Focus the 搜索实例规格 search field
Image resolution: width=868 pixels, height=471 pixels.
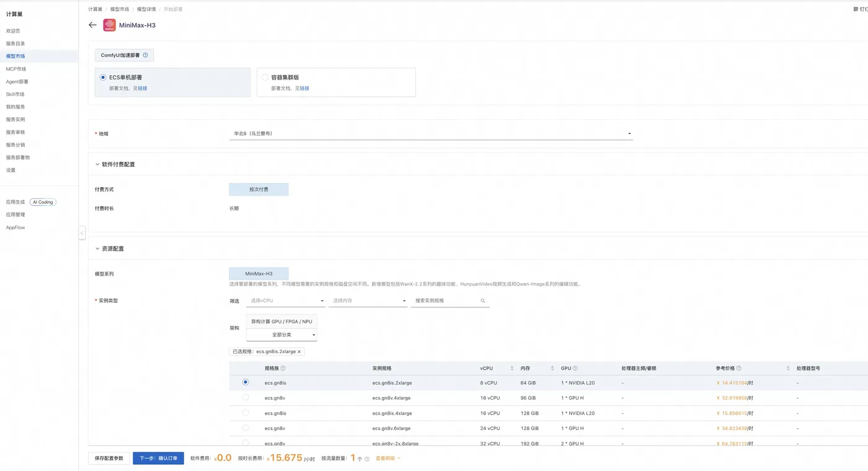click(445, 301)
